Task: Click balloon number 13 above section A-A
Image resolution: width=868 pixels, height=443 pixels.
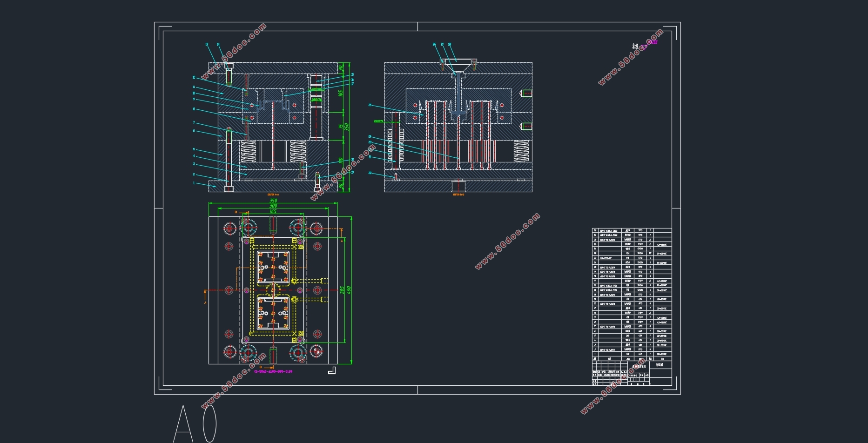Action: click(207, 45)
